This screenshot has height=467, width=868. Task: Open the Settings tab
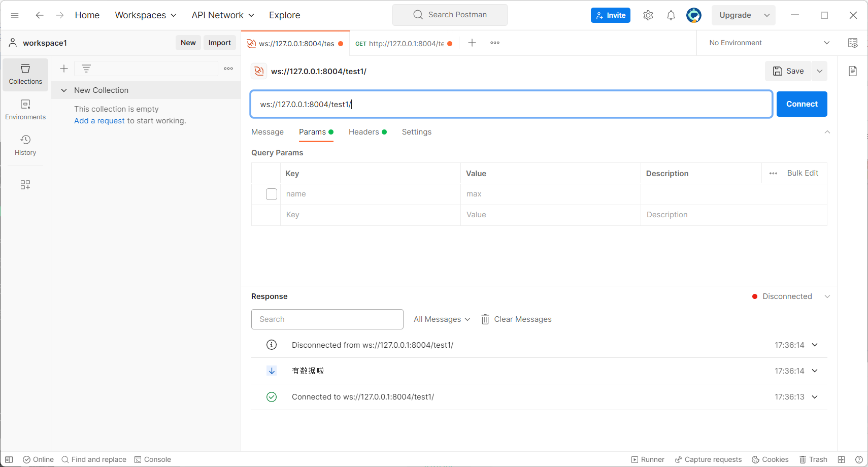click(x=417, y=132)
